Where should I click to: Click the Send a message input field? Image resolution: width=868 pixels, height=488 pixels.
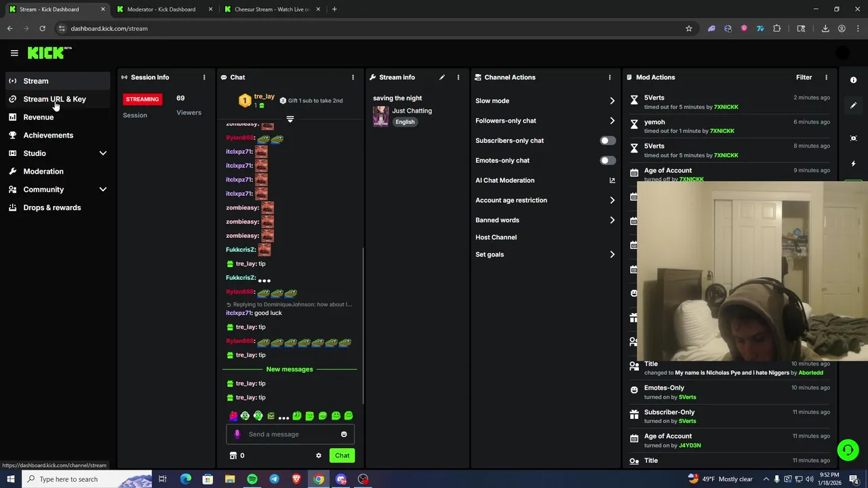[290, 434]
